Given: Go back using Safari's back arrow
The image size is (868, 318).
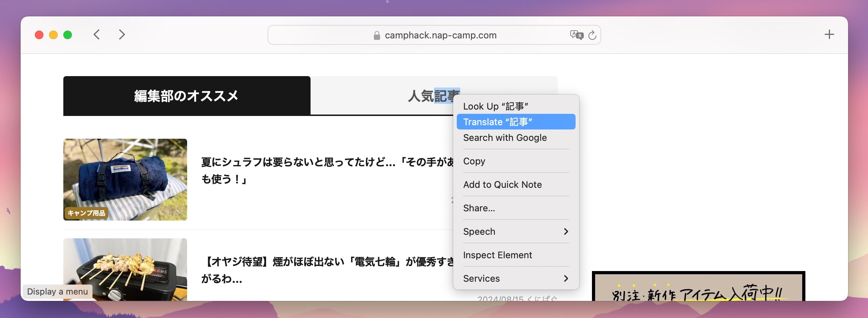Looking at the screenshot, I should [96, 35].
